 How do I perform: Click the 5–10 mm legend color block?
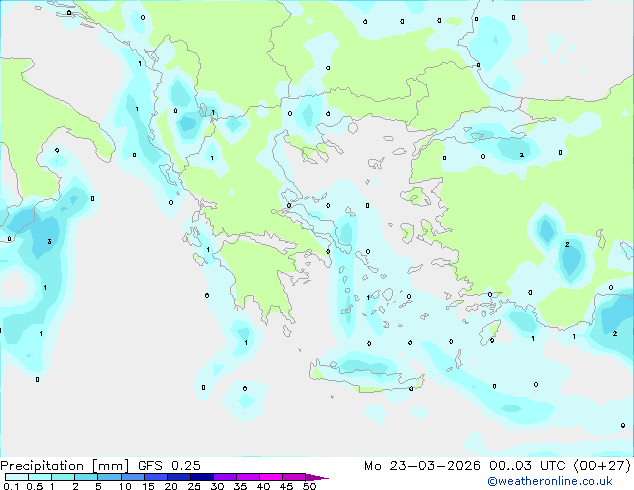click(109, 477)
